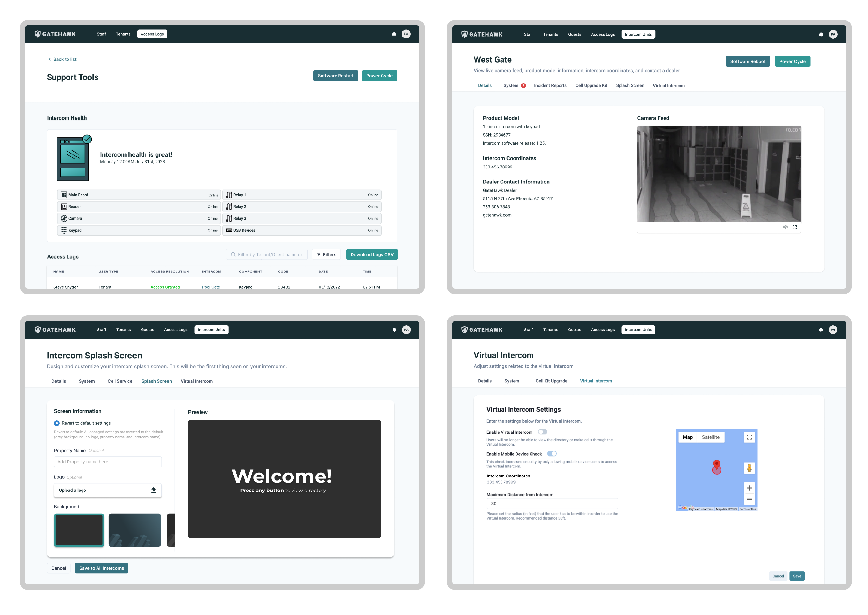
Task: Click the Street View pegman icon
Action: point(749,468)
